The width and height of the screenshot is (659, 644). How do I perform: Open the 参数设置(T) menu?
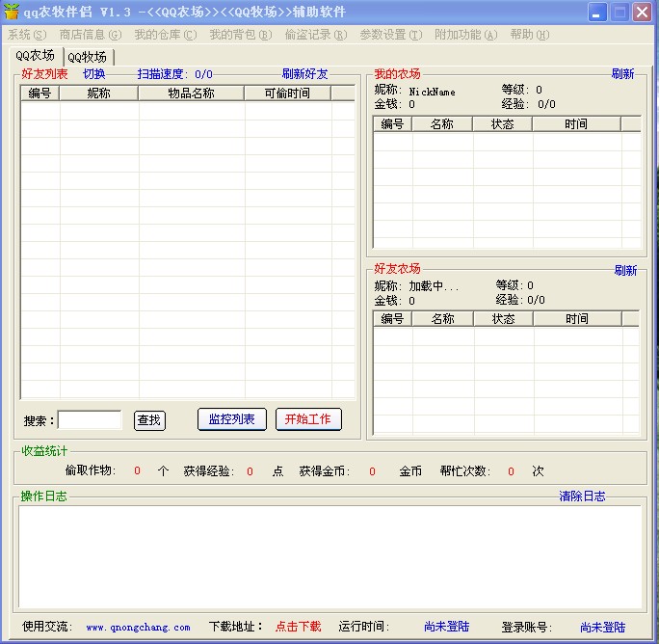(391, 35)
